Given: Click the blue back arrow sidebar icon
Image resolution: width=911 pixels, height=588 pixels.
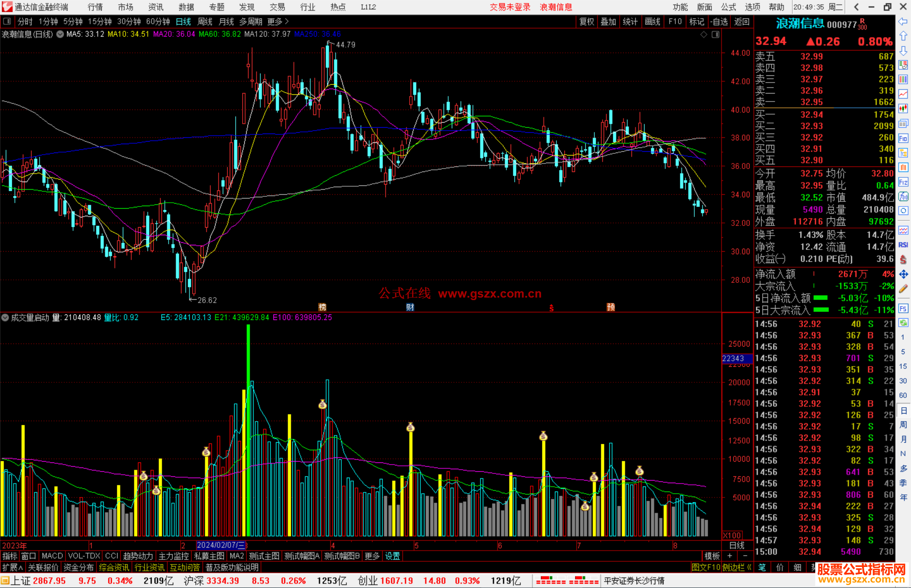Looking at the screenshot, I should [x=903, y=21].
